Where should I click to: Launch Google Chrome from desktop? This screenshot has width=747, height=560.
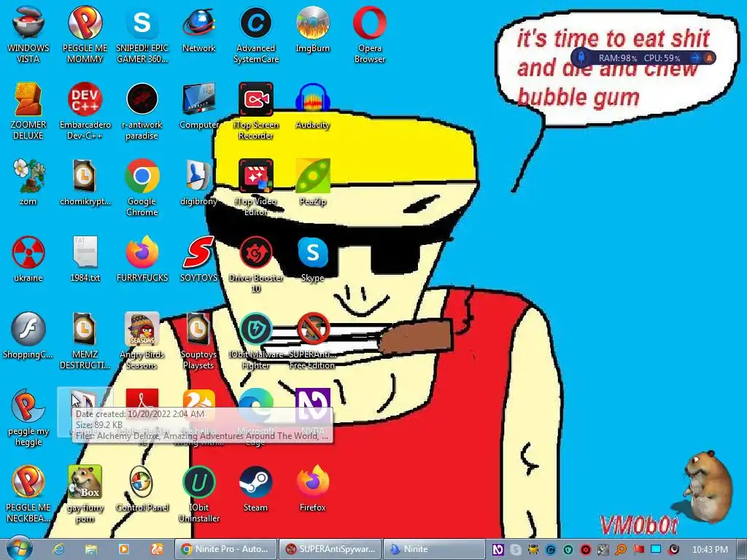pos(142,187)
